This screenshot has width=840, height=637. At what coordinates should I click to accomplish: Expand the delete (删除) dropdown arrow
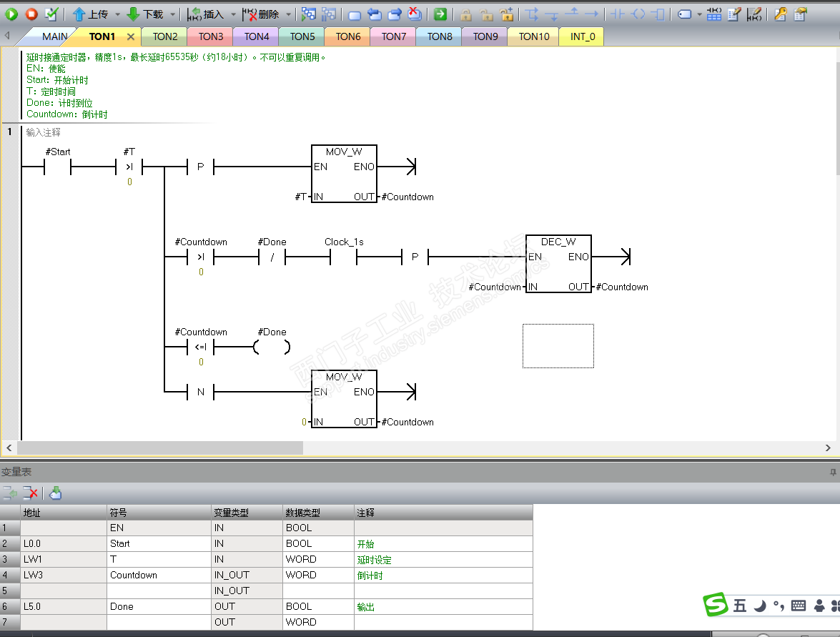(x=289, y=14)
